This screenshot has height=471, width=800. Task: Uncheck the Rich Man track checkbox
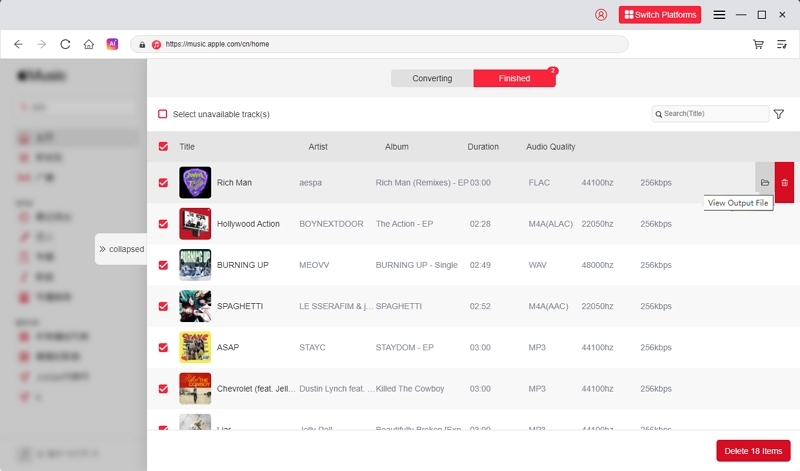pos(163,183)
